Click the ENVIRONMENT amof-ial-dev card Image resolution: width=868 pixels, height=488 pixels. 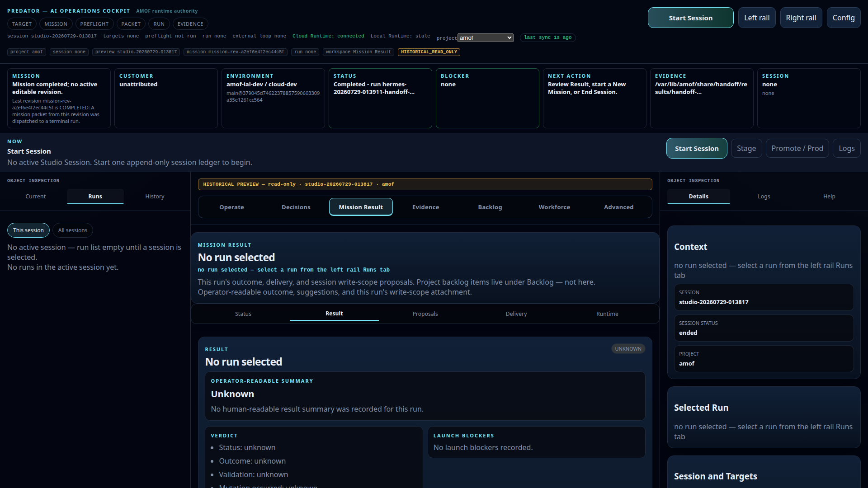(273, 98)
